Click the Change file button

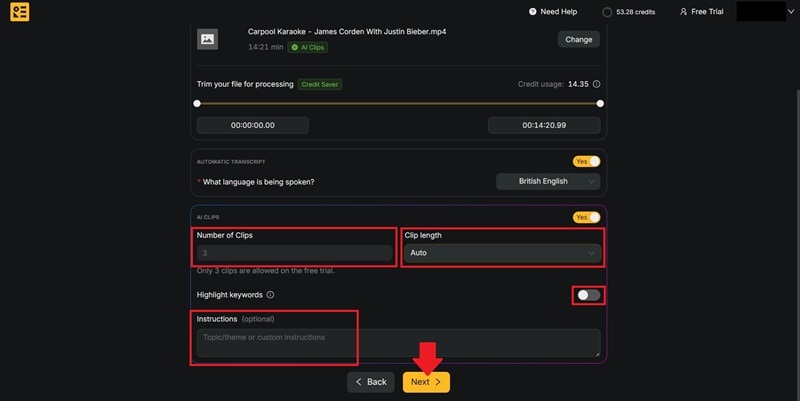pyautogui.click(x=579, y=39)
